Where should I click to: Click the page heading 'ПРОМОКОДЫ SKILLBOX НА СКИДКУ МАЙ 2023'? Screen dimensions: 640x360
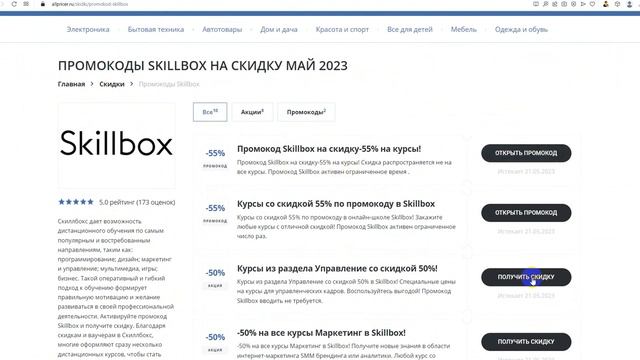(x=202, y=66)
